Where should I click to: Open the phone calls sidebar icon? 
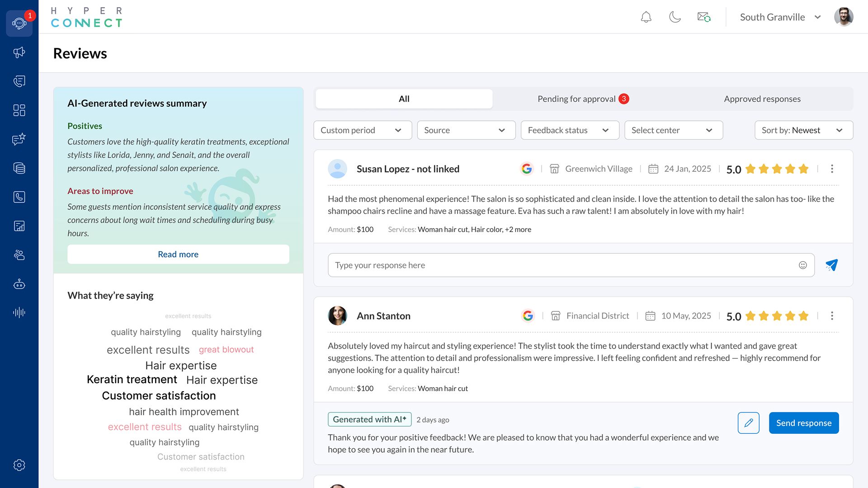[19, 197]
